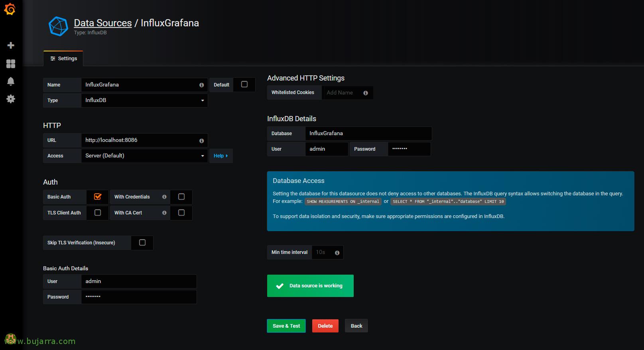Click the Data Sources breadcrumb link

pyautogui.click(x=102, y=23)
